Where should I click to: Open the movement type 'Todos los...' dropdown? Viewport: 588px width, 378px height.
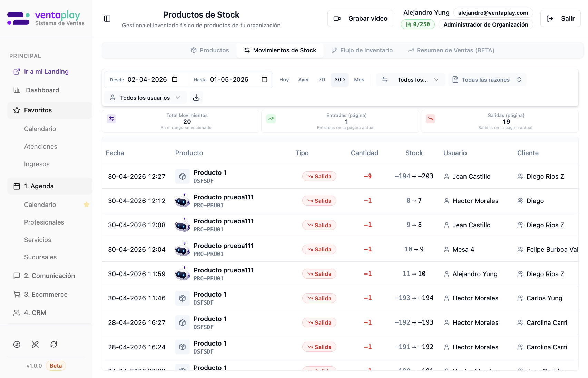tap(411, 80)
